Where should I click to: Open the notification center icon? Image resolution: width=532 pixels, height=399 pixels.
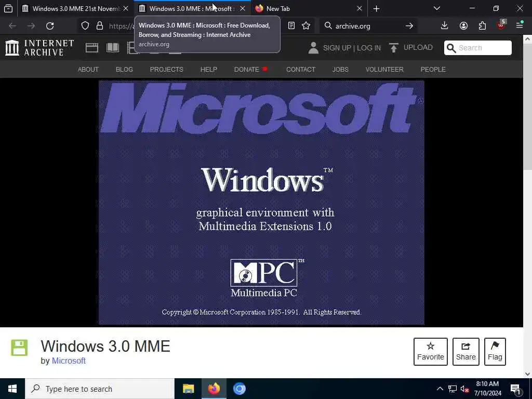(x=516, y=389)
